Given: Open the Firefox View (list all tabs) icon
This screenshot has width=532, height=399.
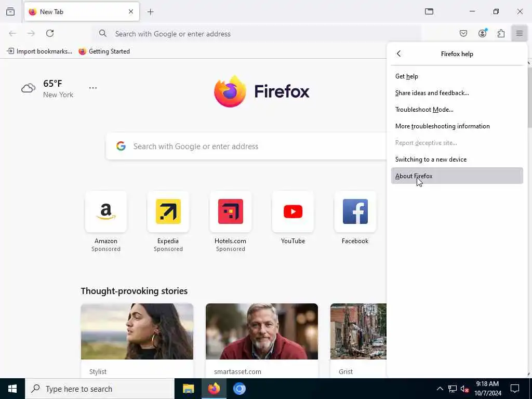Looking at the screenshot, I should coord(10,12).
